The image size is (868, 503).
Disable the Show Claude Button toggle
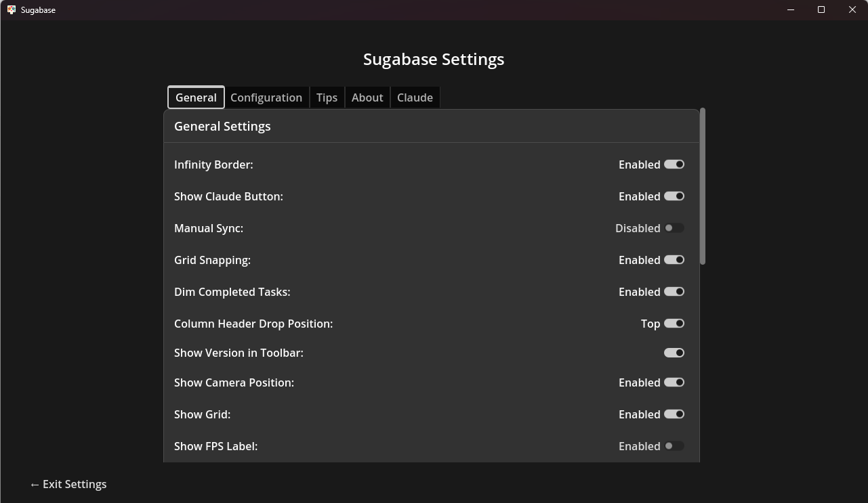tap(674, 196)
